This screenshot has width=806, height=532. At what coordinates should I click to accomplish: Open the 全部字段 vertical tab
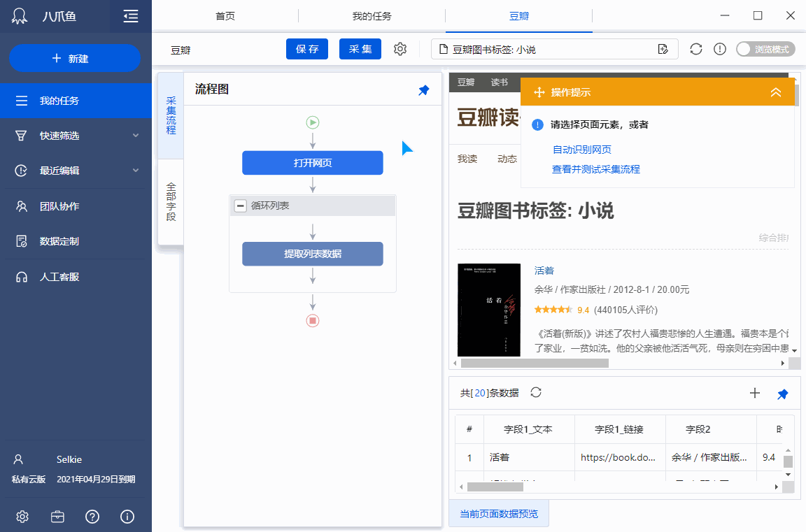pos(171,202)
